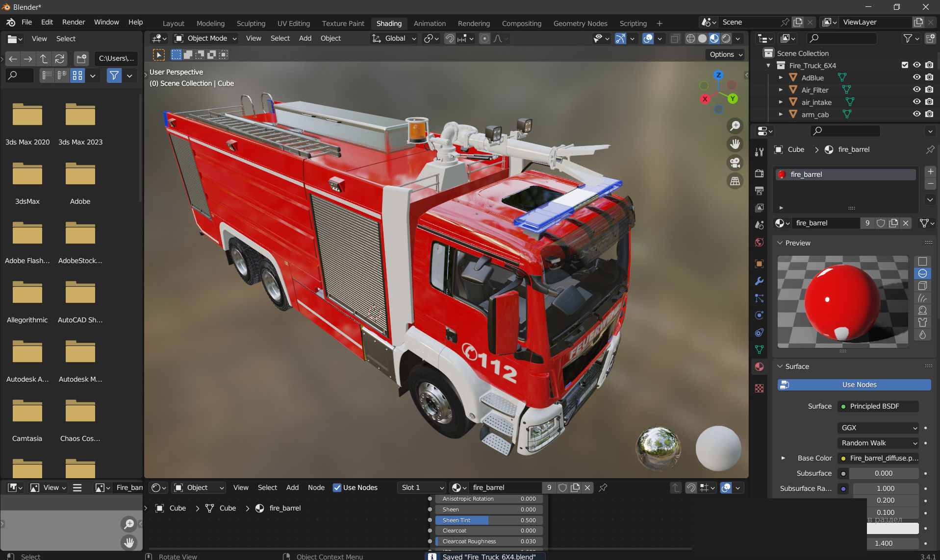Disable air_intake in renders
Viewport: 940px width, 560px height.
point(929,102)
